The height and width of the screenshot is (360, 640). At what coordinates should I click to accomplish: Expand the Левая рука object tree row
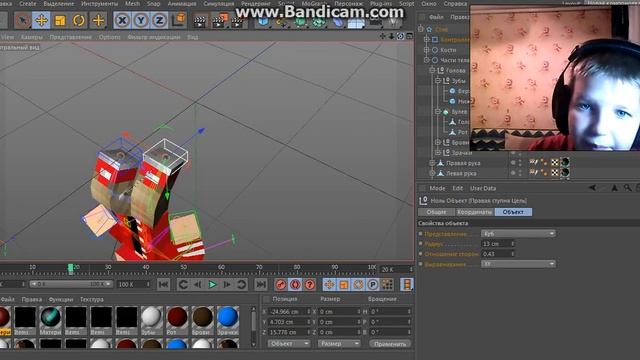(x=432, y=173)
